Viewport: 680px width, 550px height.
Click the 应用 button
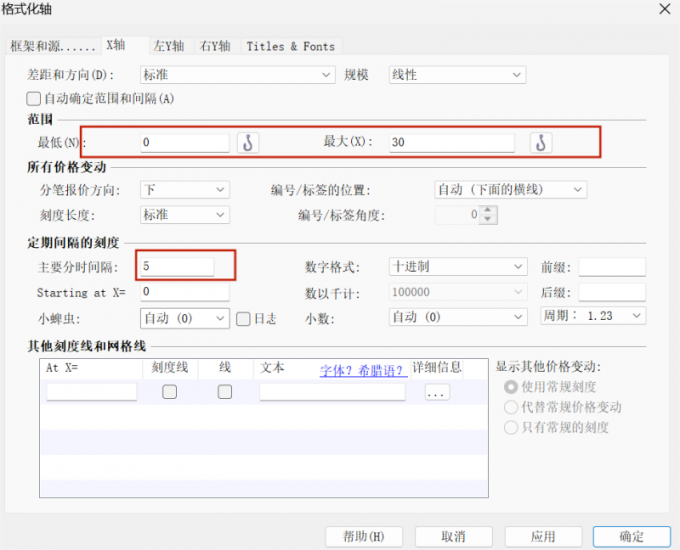coord(543,536)
